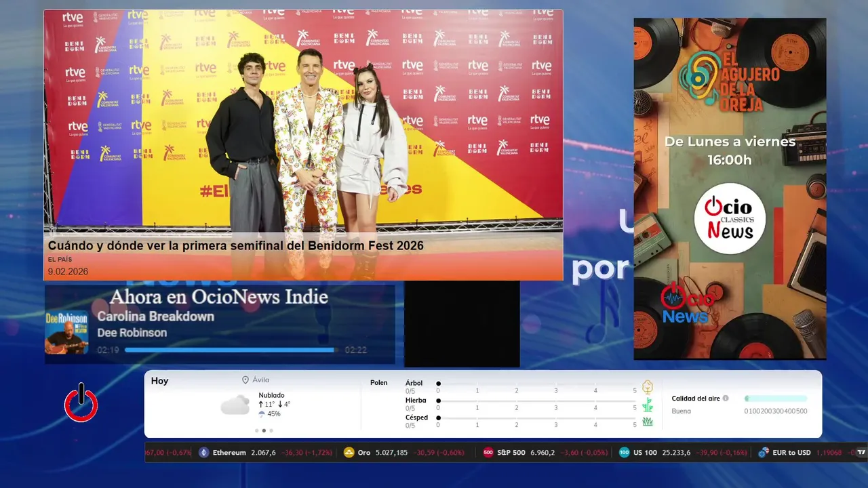
Task: Click the US 100 ticker name
Action: point(645,453)
